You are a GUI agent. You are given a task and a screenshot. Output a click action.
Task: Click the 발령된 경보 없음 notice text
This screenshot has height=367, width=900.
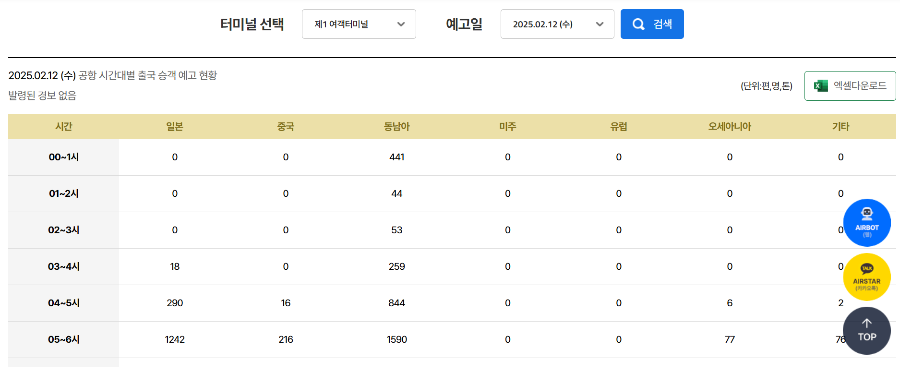click(x=42, y=95)
